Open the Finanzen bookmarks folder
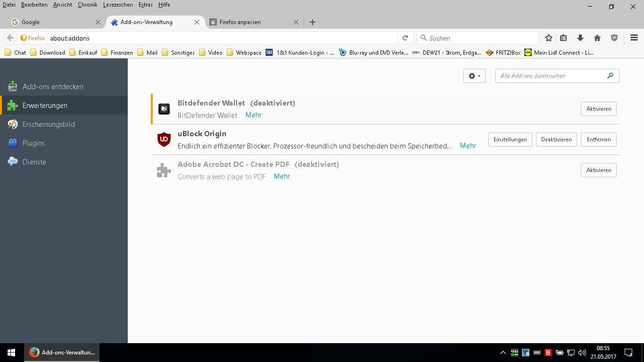This screenshot has width=644, height=362. 117,53
